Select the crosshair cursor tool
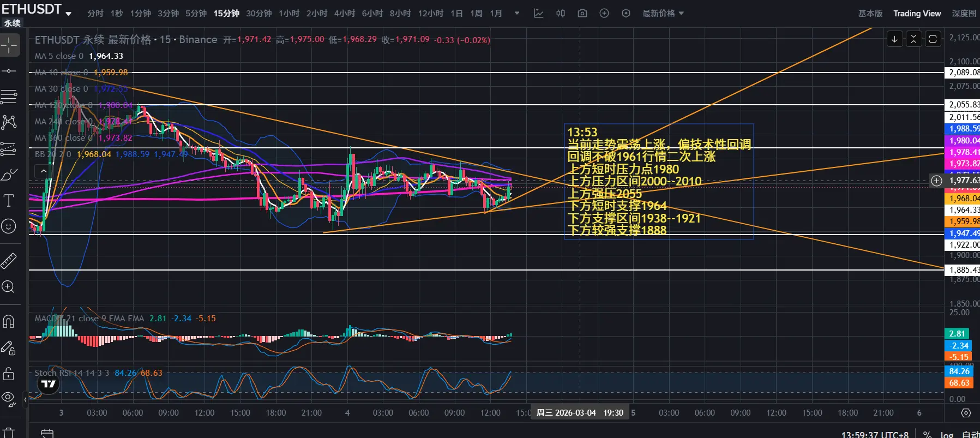The width and height of the screenshot is (980, 438). 9,45
